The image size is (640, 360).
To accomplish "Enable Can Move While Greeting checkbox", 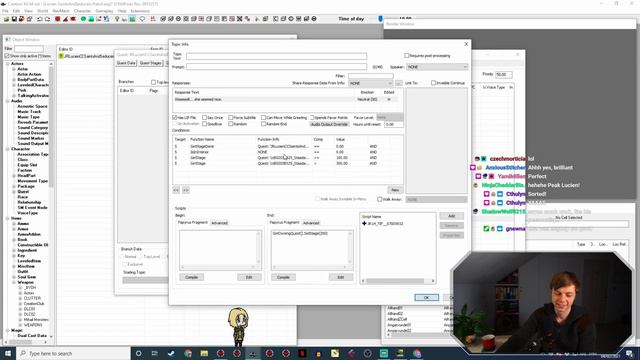I will point(263,118).
